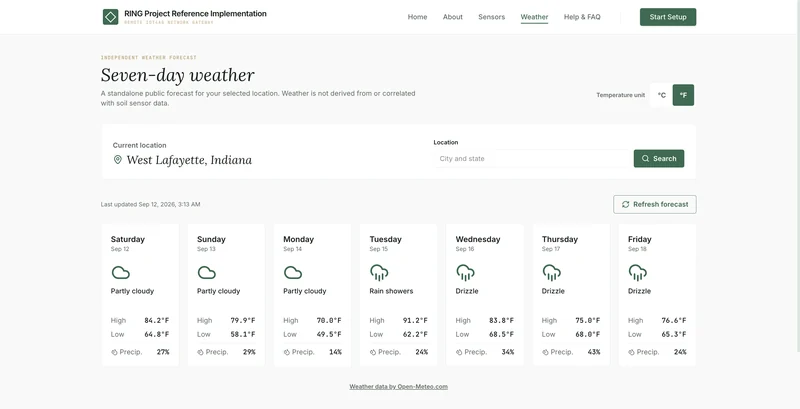800x409 pixels.
Task: Click Monday's precipitation value 14%
Action: (x=335, y=352)
